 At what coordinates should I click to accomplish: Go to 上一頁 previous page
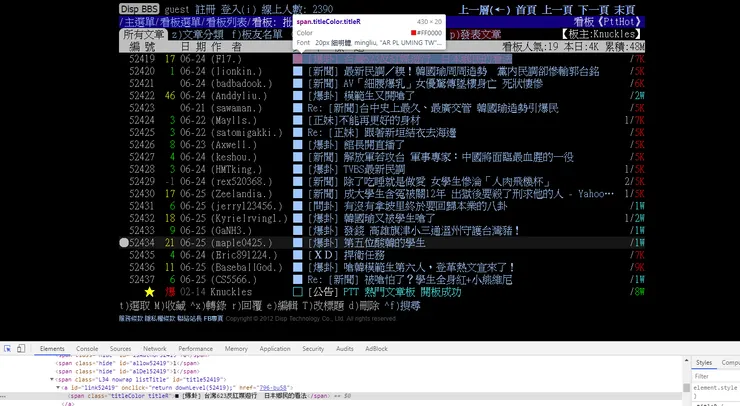[557, 9]
